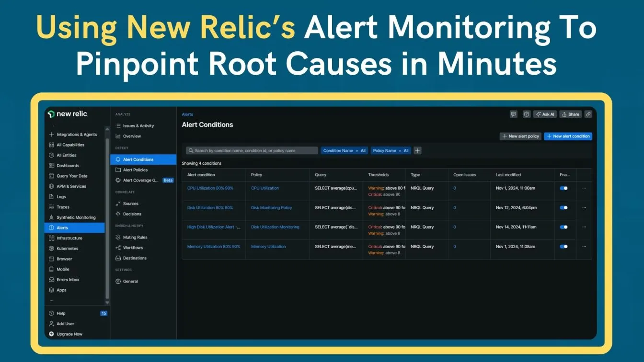Click the help question-mark icon in header
This screenshot has width=644, height=362.
(527, 114)
